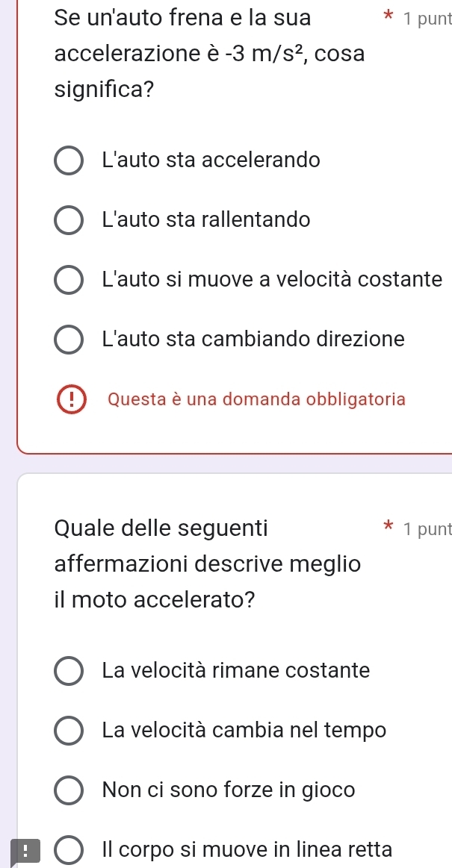The height and width of the screenshot is (868, 452).
Task: Click the "L'auto sta rallentando" answer label text
Action: (205, 220)
